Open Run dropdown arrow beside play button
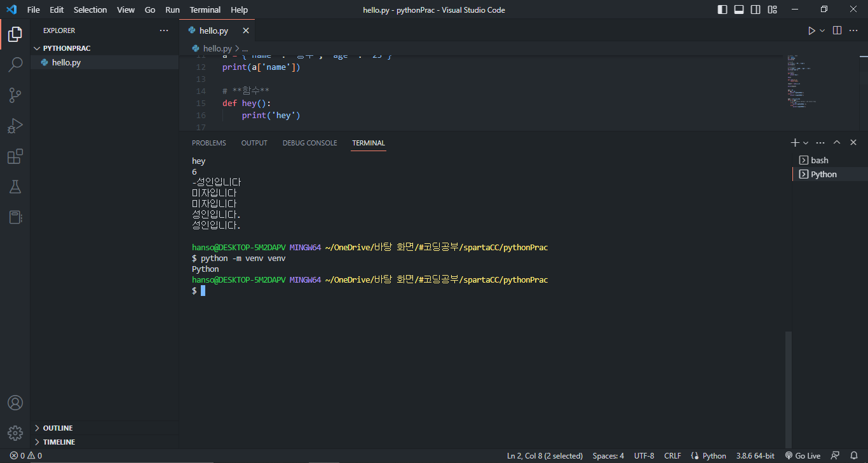868x463 pixels. click(822, 30)
